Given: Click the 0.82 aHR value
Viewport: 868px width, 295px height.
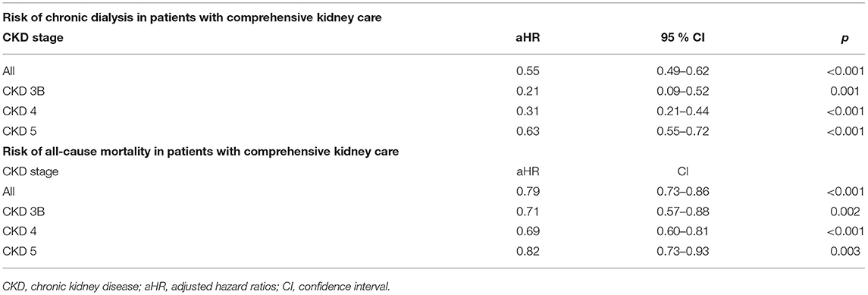Looking at the screenshot, I should (x=525, y=251).
